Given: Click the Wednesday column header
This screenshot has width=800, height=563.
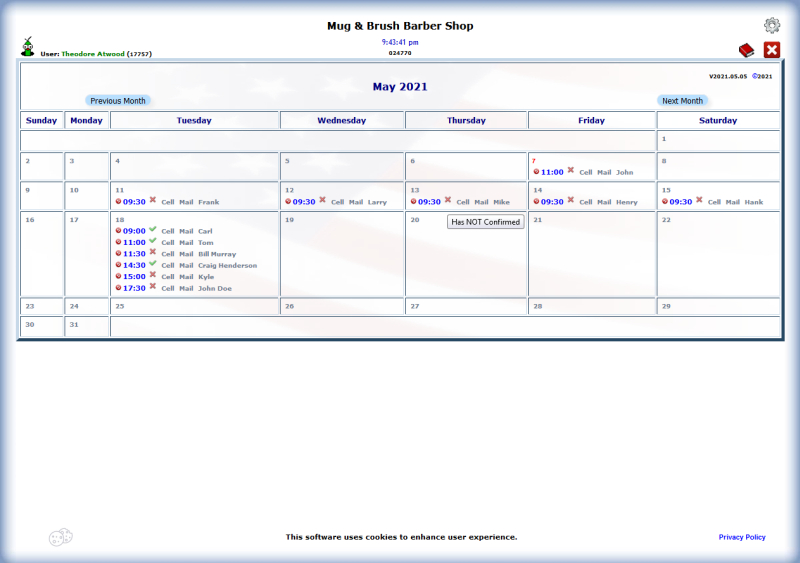Looking at the screenshot, I should click(342, 120).
